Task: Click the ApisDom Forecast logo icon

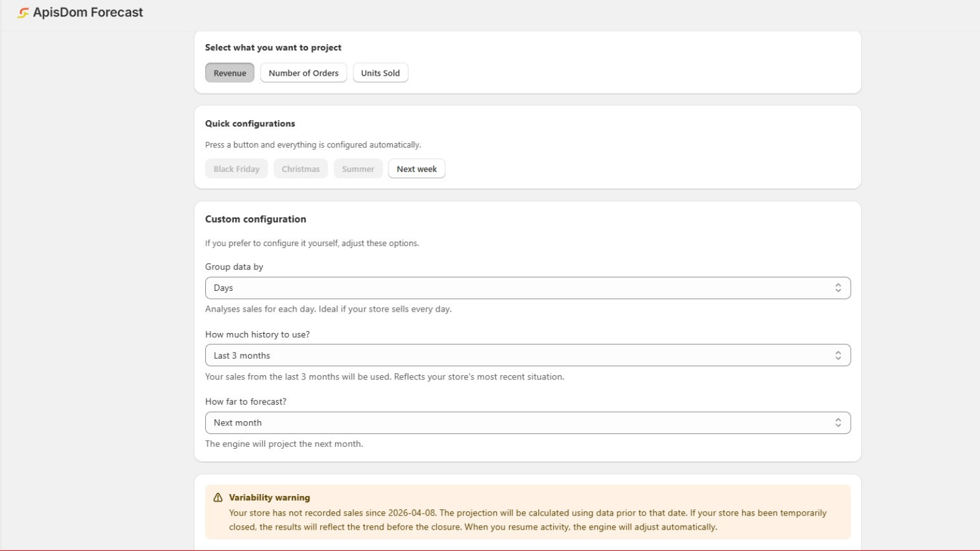Action: 23,12
